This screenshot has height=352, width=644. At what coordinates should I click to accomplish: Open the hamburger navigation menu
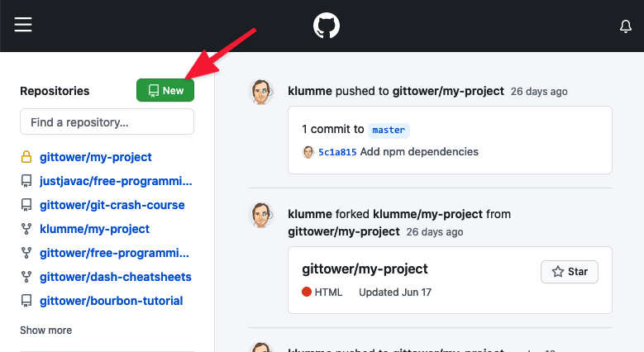pyautogui.click(x=23, y=26)
